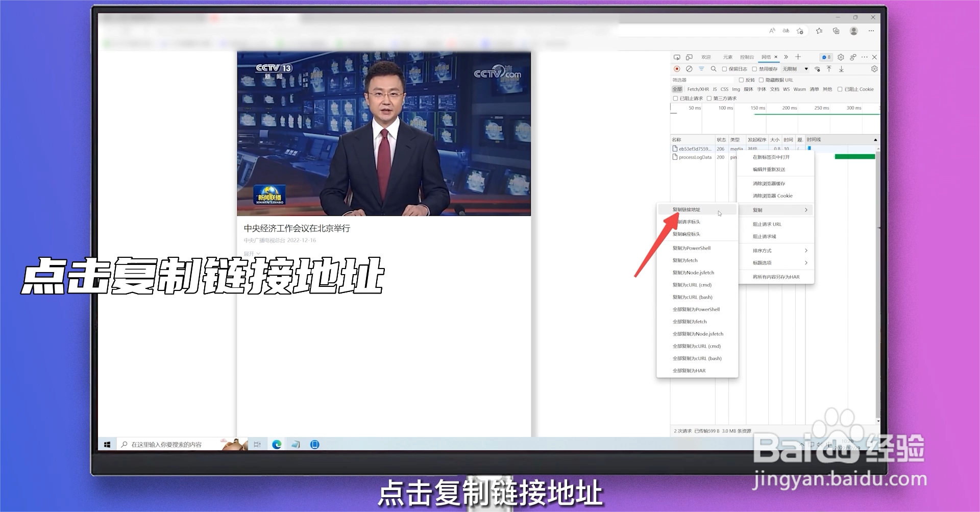The width and height of the screenshot is (980, 512).
Task: Select the inspect element tool in DevTools
Action: pos(678,57)
